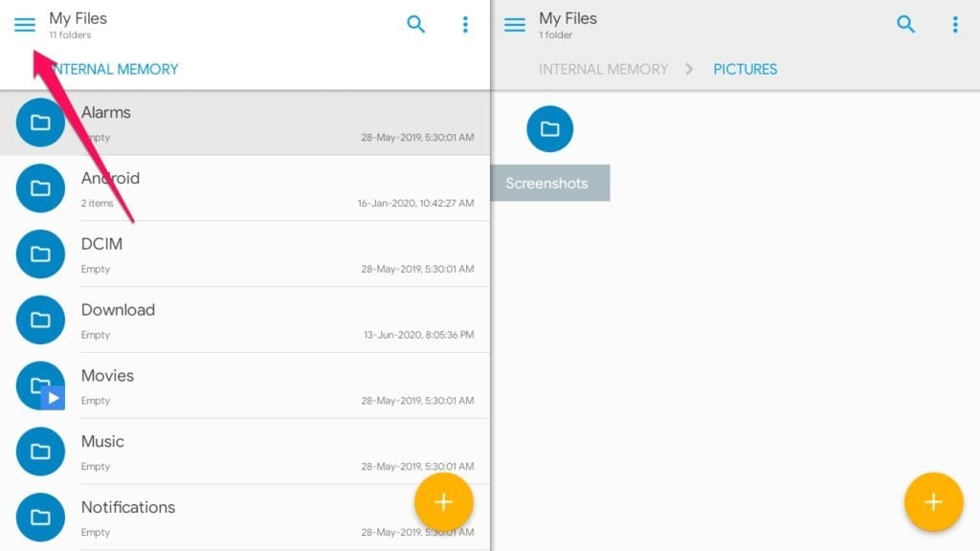Click the My Files title in left panel
Screen dimensions: 980x551
coord(78,19)
